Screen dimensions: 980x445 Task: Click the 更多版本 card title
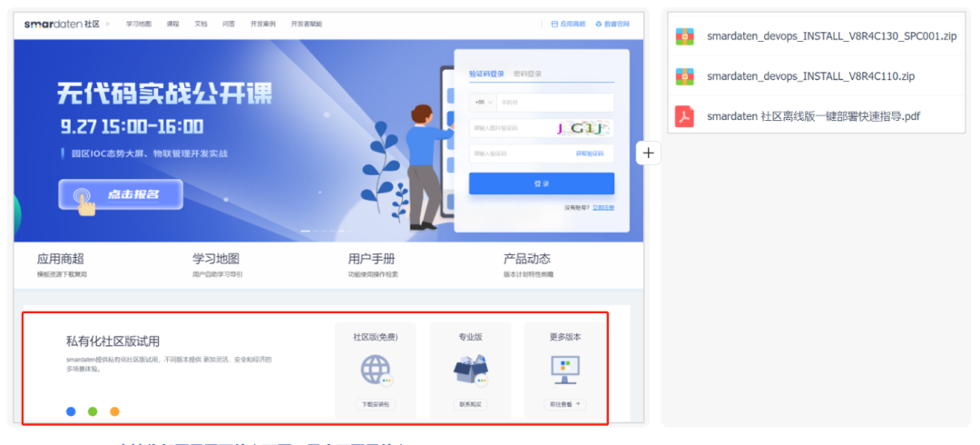pos(565,337)
